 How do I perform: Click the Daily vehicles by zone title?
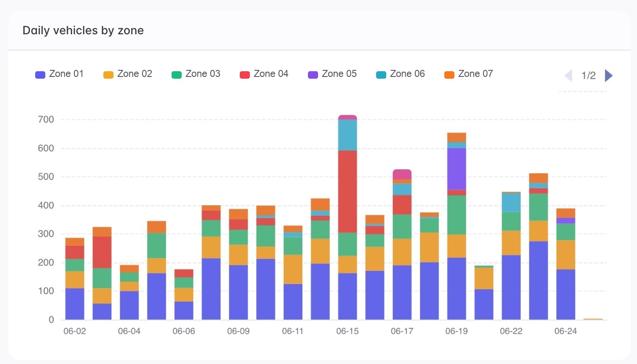pyautogui.click(x=83, y=30)
